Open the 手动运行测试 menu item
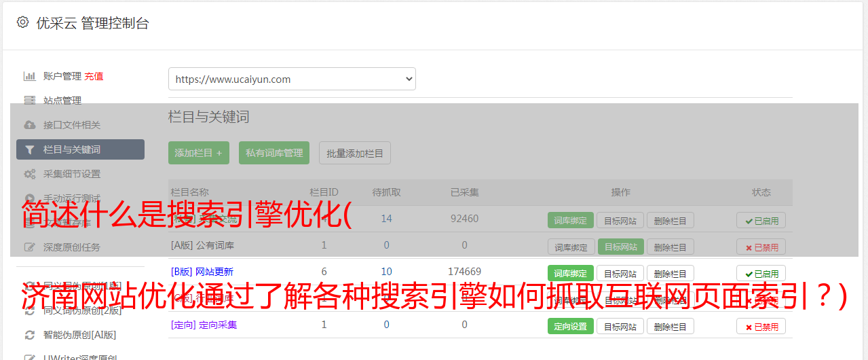 pyautogui.click(x=72, y=198)
